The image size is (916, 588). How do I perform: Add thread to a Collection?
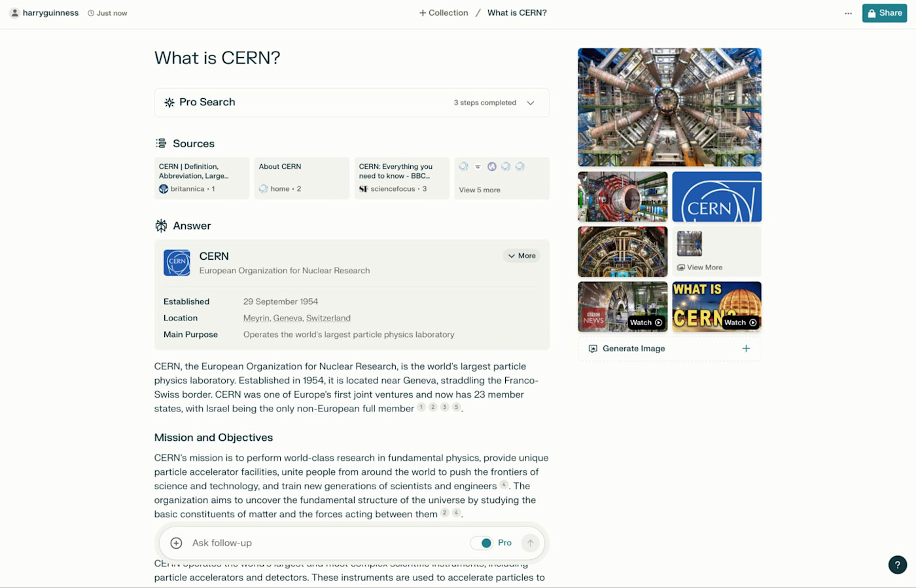[x=444, y=13]
